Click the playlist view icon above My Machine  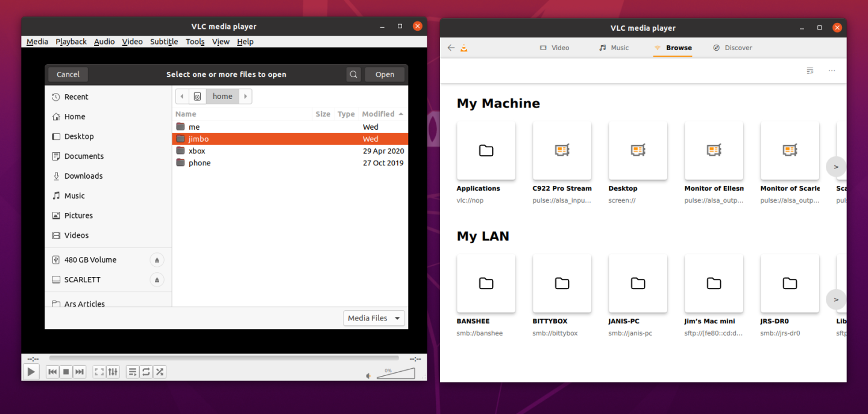[810, 71]
